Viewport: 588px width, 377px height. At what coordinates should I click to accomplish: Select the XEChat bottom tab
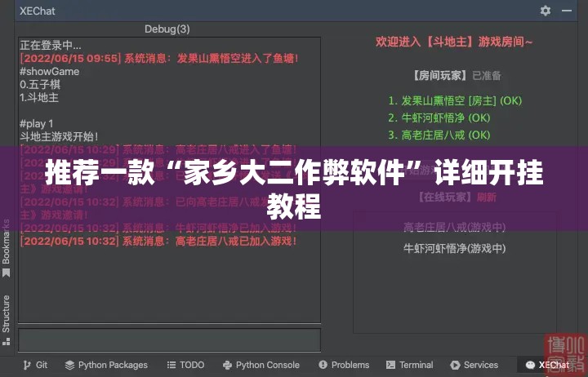tap(547, 365)
